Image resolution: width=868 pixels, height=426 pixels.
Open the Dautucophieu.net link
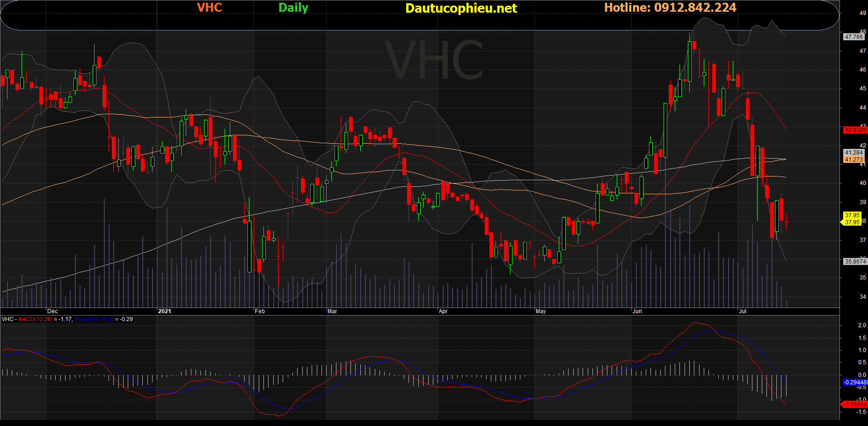point(461,8)
